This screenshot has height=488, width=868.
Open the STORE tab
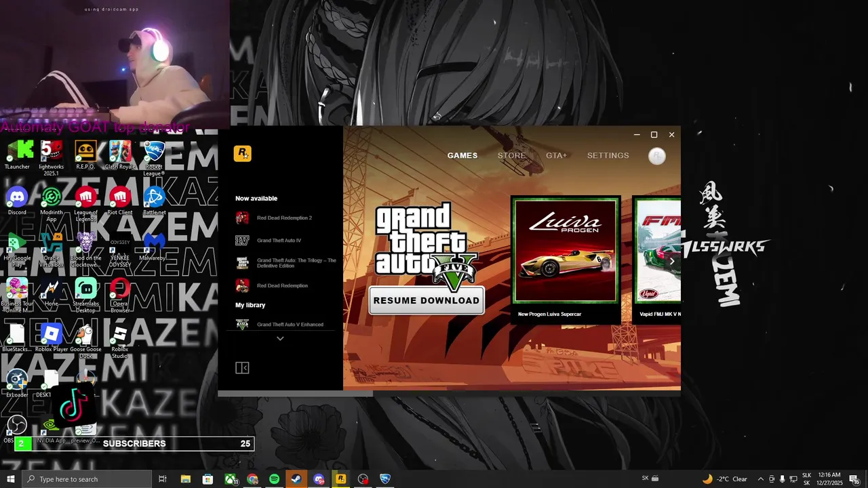tap(511, 156)
